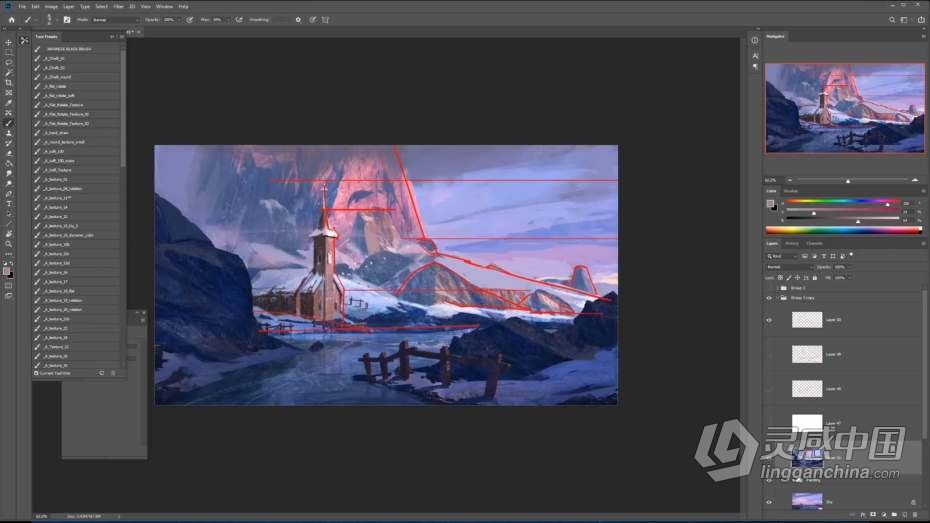The image size is (930, 523).
Task: Click Layer 48 thumbnail
Action: 807,389
